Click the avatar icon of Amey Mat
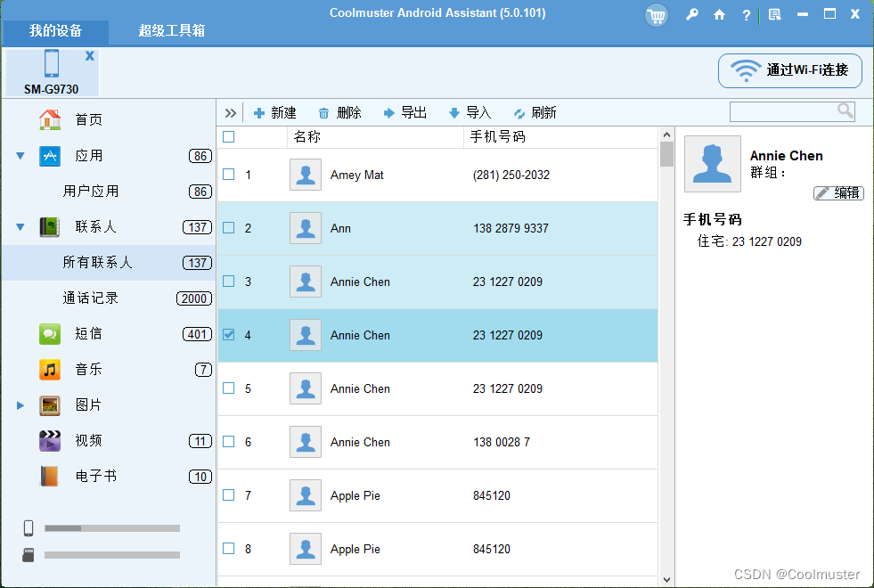This screenshot has height=588, width=874. pyautogui.click(x=306, y=175)
